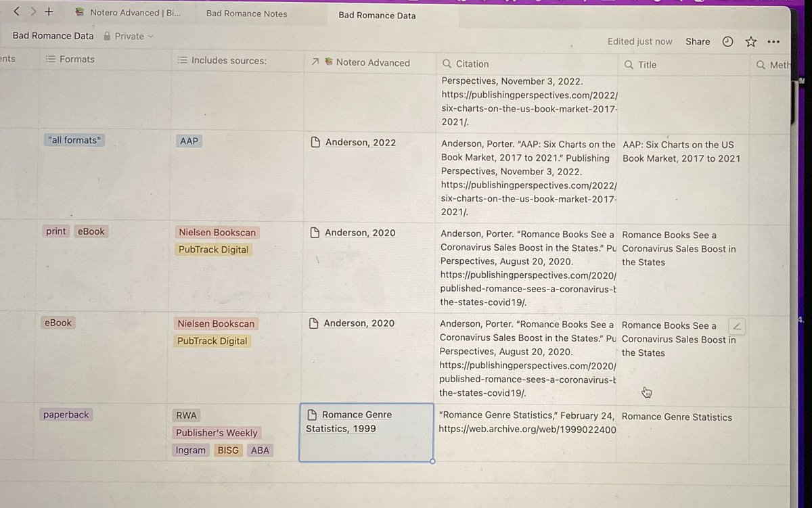Open the Formats column header

pos(70,59)
